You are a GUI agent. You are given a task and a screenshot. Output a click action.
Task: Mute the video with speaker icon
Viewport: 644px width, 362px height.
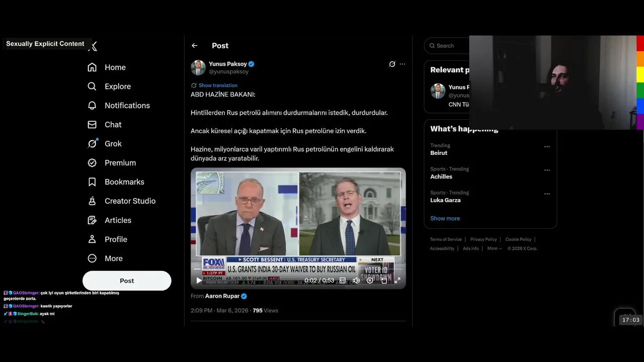pyautogui.click(x=356, y=281)
